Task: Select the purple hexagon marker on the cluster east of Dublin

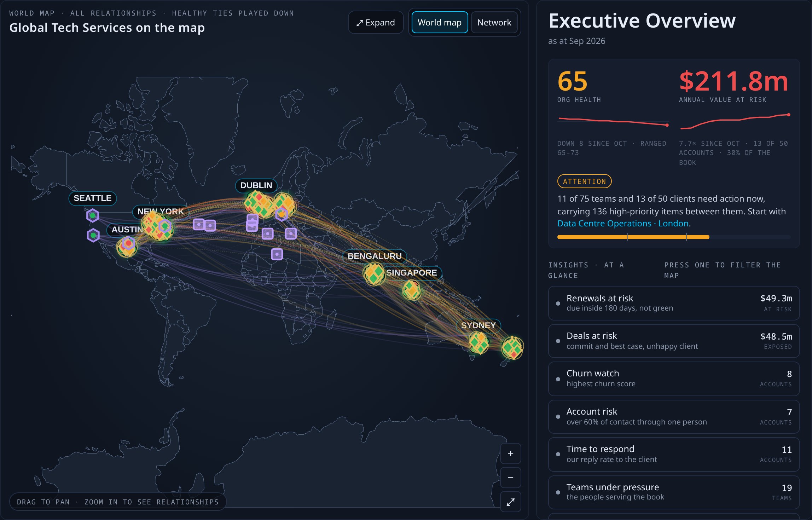Action: tap(281, 214)
